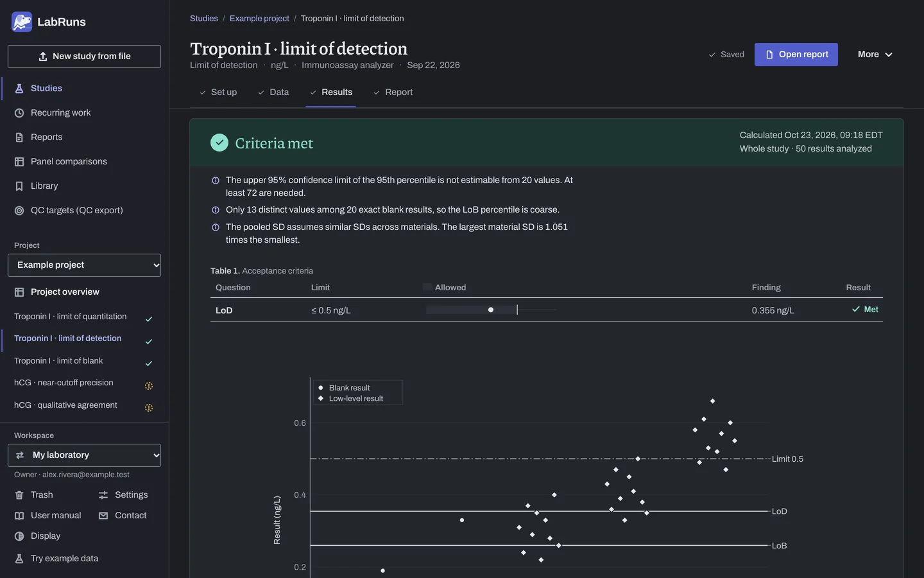Viewport: 924px width, 578px height.
Task: Click the Settings sliders icon
Action: (x=103, y=495)
